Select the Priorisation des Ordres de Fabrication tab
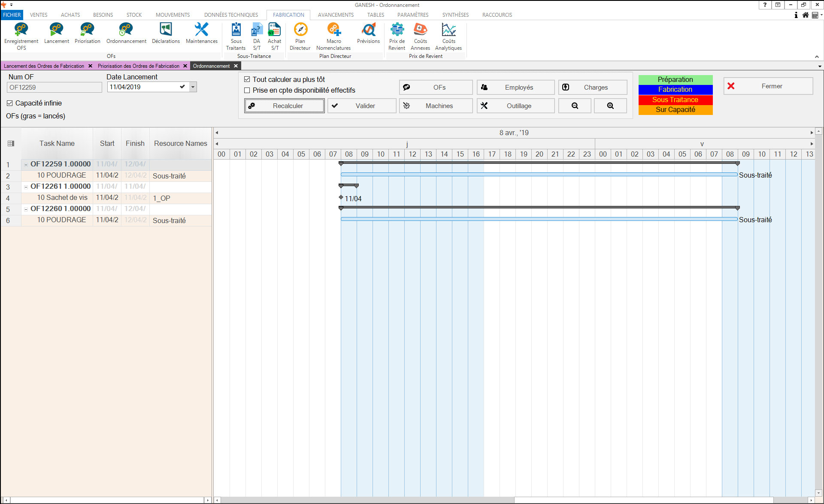The width and height of the screenshot is (824, 504). coord(139,66)
